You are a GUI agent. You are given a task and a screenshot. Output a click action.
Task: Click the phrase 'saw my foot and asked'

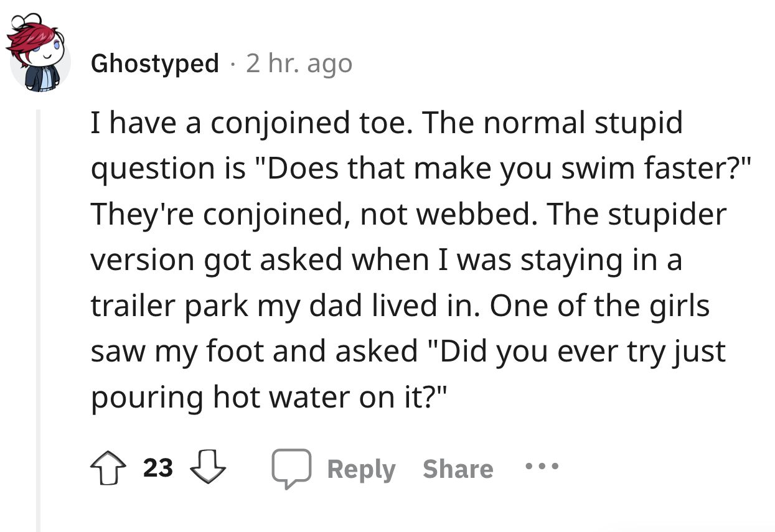(255, 352)
